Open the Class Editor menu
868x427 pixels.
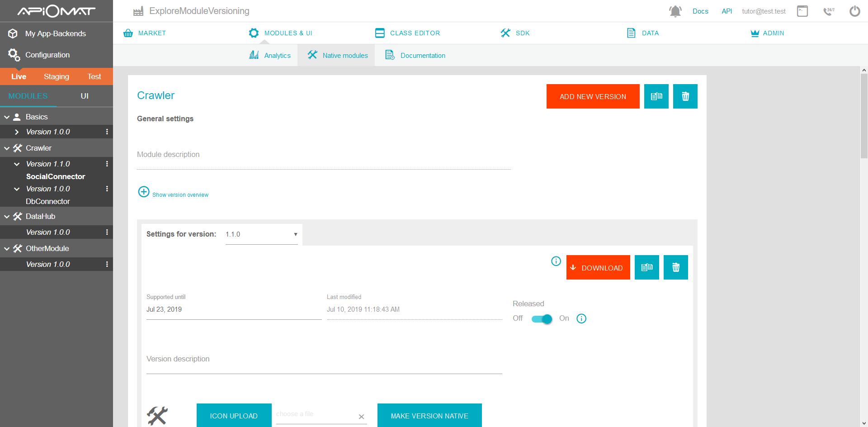coord(407,33)
